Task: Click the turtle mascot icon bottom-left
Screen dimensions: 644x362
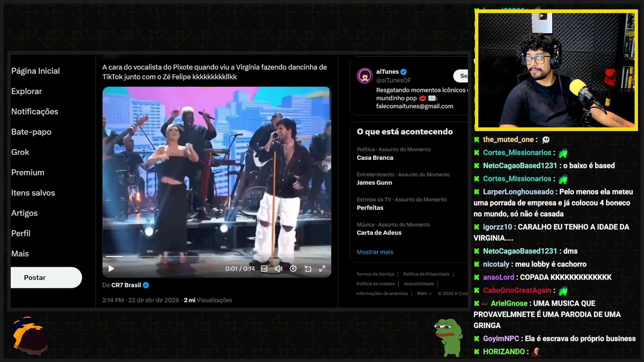Action: coord(30,336)
